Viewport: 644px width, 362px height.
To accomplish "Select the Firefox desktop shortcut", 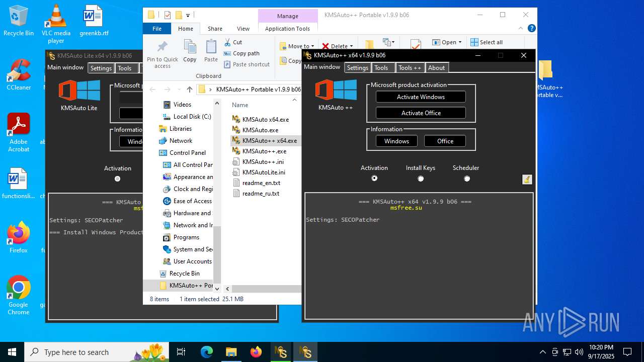I will (19, 237).
